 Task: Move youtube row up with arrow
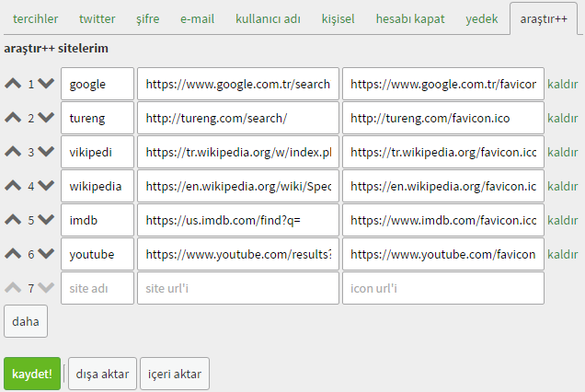(x=13, y=254)
